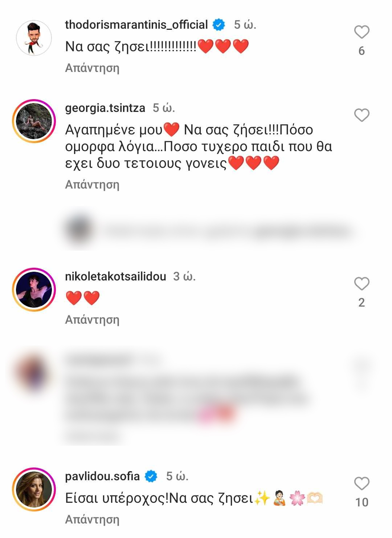
Task: View the 6 likes count on first comment
Action: tap(362, 51)
